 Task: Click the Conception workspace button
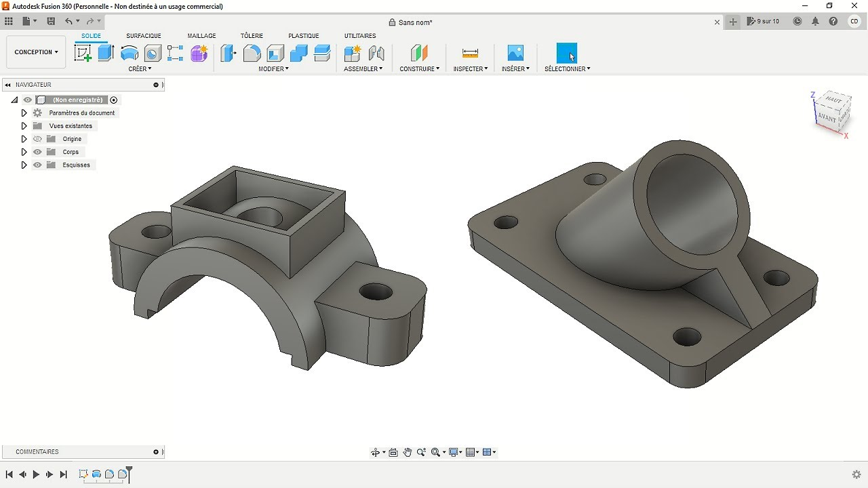click(x=35, y=52)
